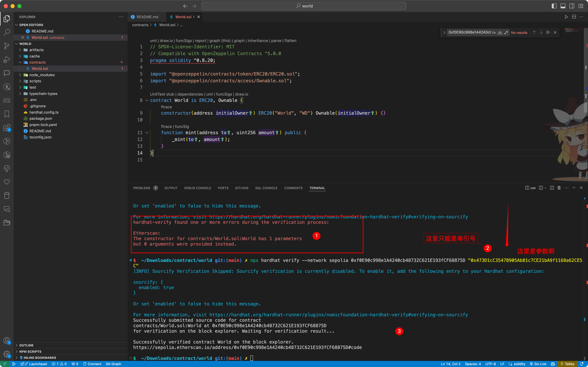This screenshot has height=367, width=588.
Task: Click Go Live in status bar
Action: pyautogui.click(x=538, y=364)
